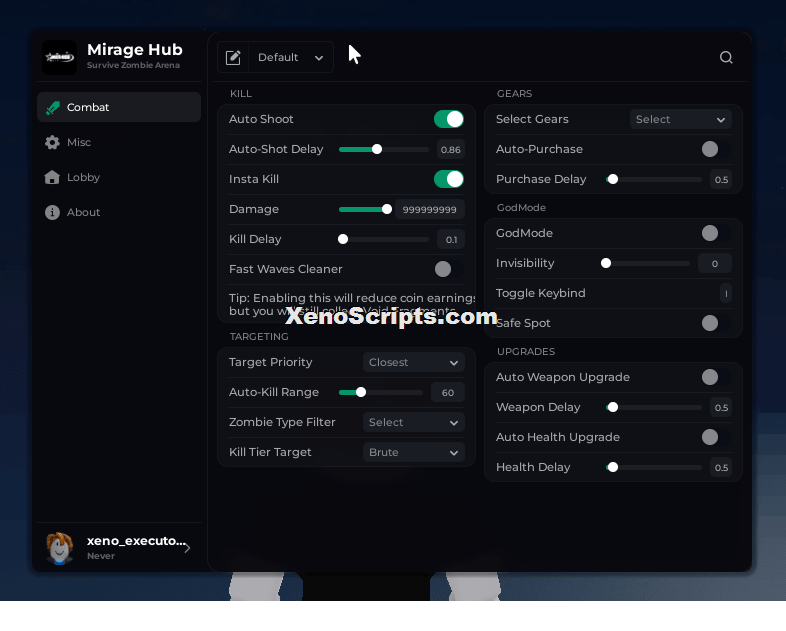Click the Lobby house icon
This screenshot has height=631, width=786.
coord(52,177)
